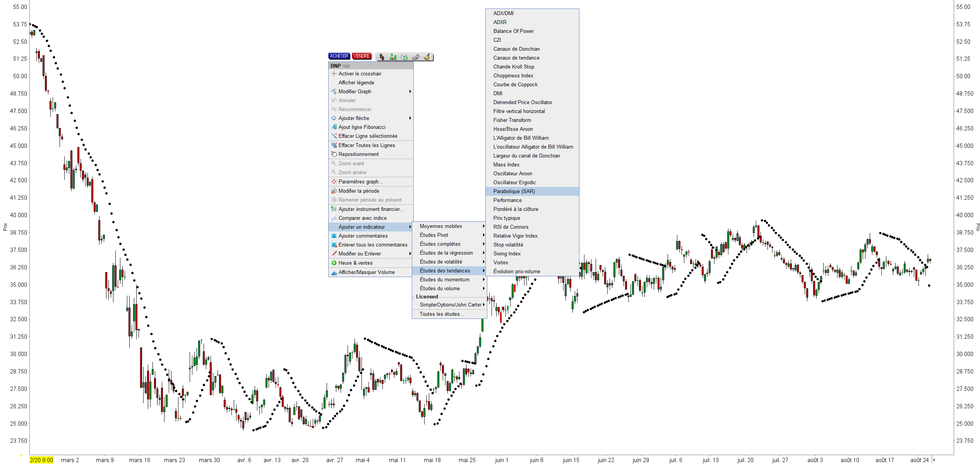Click the Enlever tous les commentaires icon

point(334,245)
